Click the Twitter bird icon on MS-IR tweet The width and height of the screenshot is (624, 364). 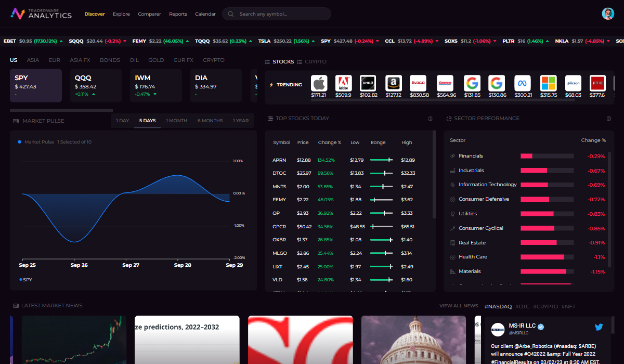[x=599, y=327]
